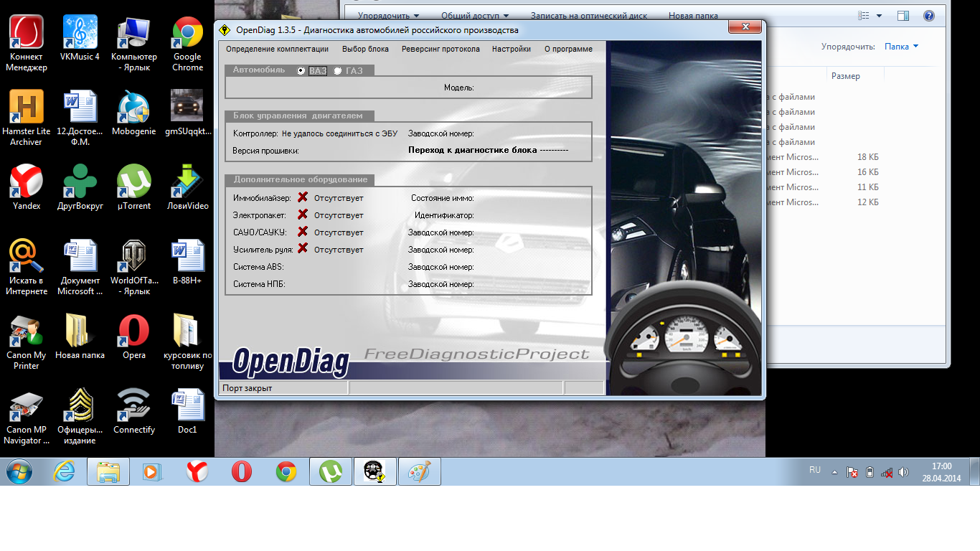Open the Выбор блока menu
Viewport: 980px width, 551px height.
pyautogui.click(x=365, y=49)
